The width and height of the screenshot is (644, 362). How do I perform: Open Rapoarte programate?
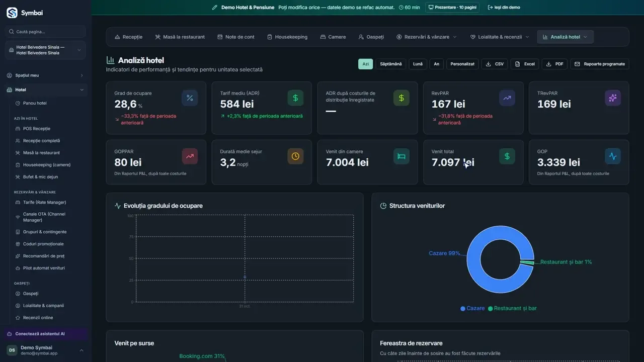(600, 64)
